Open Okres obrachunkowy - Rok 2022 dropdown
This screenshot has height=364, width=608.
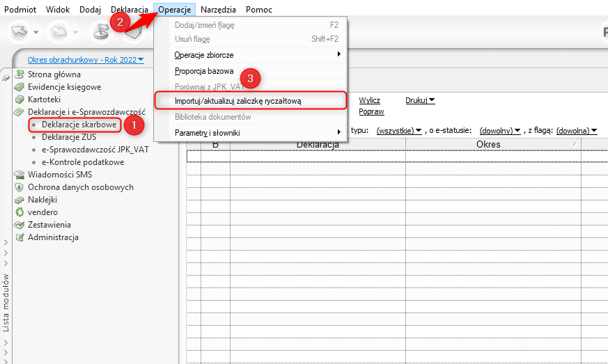pos(85,60)
